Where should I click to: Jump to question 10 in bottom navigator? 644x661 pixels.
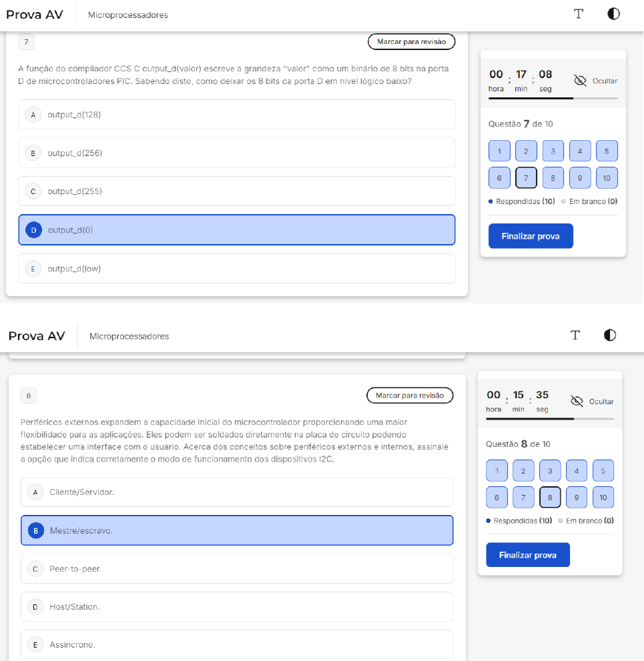[x=603, y=498]
